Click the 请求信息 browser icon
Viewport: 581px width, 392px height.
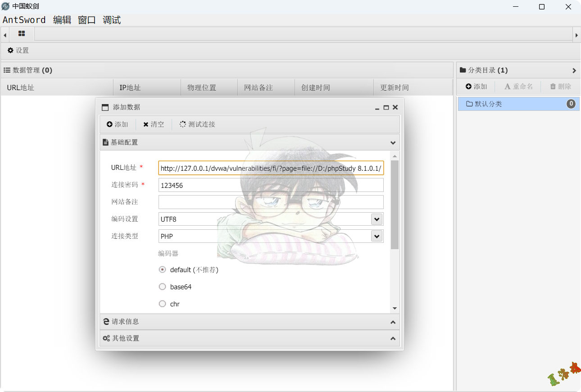point(106,322)
